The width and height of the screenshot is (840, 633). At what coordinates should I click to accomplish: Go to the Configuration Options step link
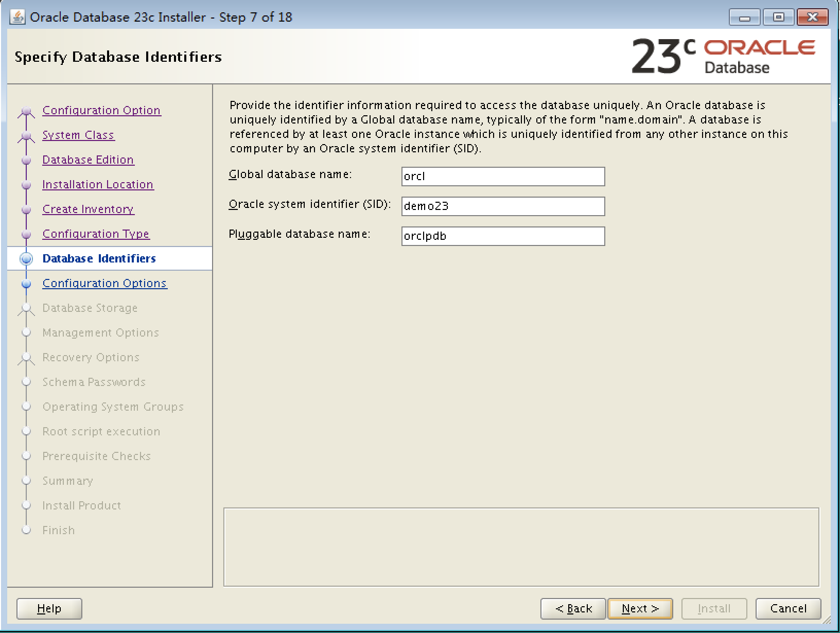pyautogui.click(x=104, y=283)
